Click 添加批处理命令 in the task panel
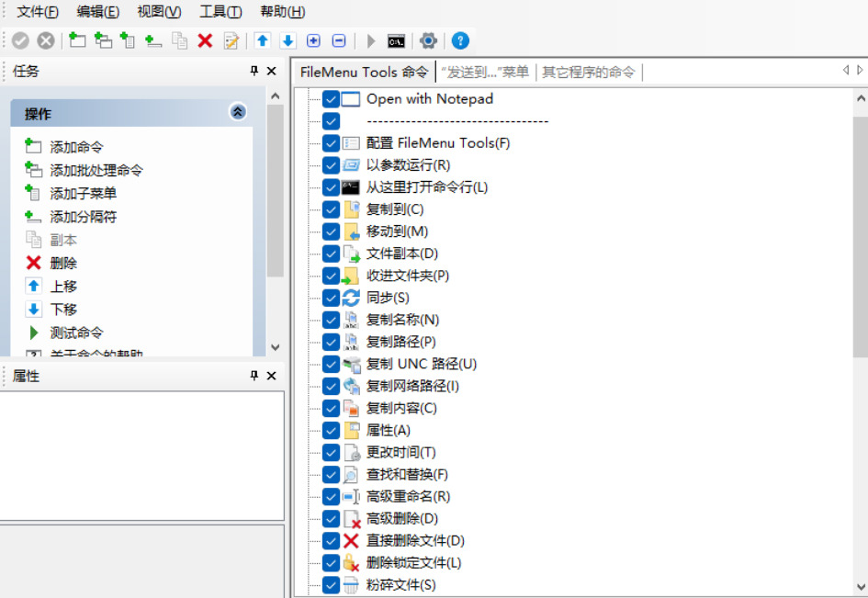 96,171
